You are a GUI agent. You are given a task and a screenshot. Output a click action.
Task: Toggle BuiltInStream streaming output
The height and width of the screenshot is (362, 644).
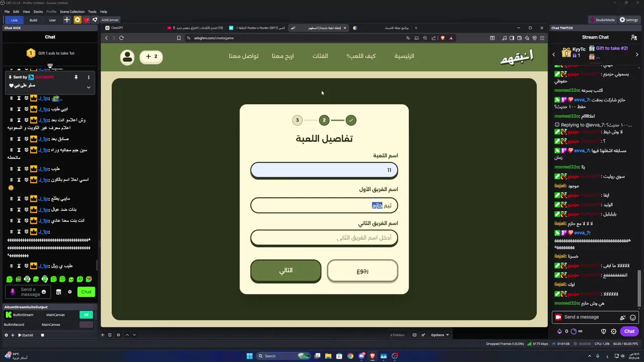tap(86, 315)
